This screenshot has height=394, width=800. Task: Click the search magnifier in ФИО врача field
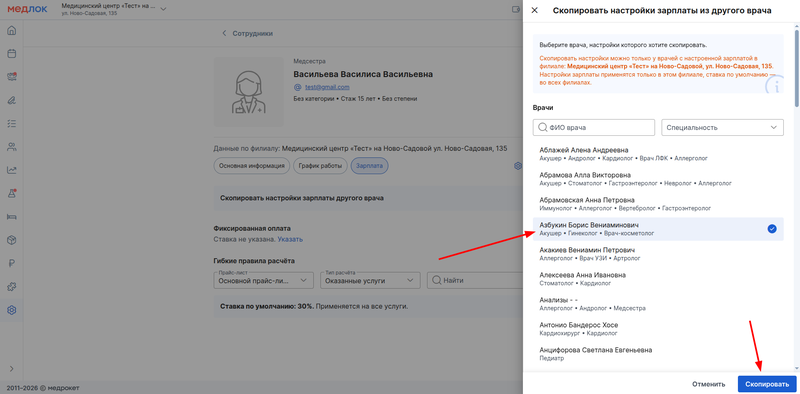coord(542,128)
